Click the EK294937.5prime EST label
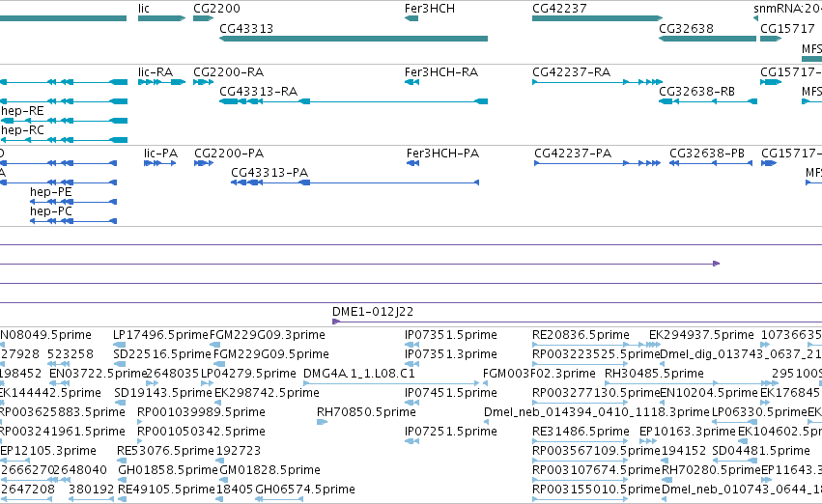This screenshot has width=822, height=504. [701, 335]
